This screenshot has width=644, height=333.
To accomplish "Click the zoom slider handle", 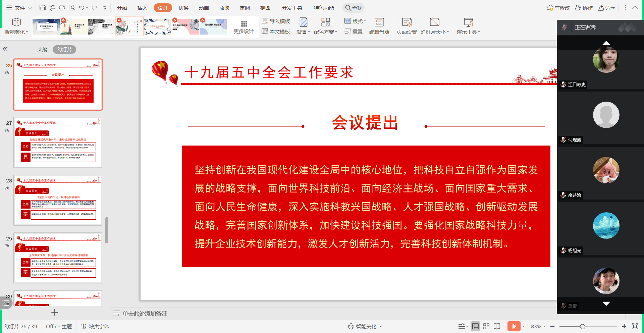I will [583, 326].
